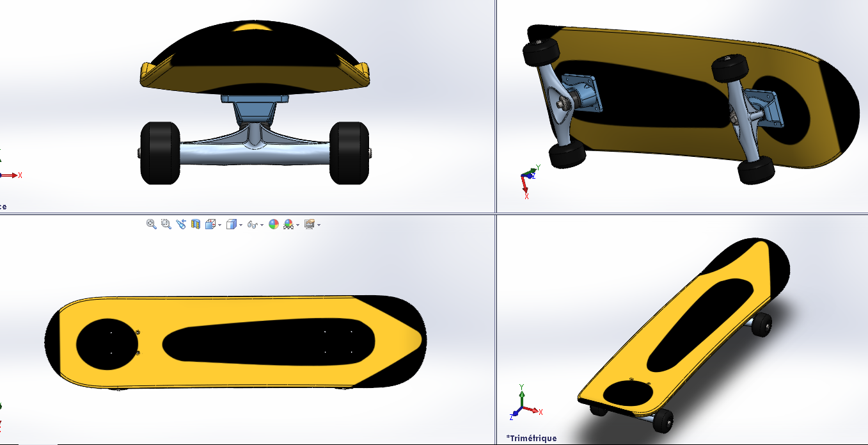Screen dimensions: 868x445
Task: Click the Display Style cube icon
Action: click(232, 224)
